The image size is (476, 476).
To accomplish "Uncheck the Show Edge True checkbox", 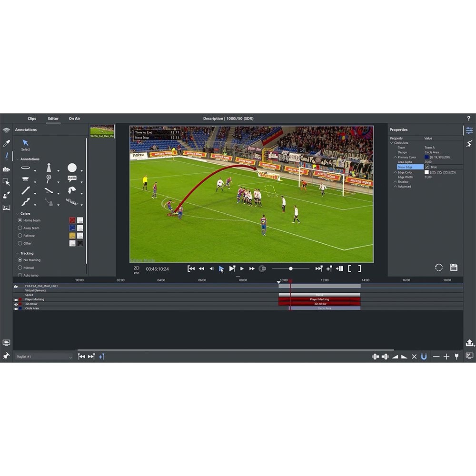I will [427, 167].
